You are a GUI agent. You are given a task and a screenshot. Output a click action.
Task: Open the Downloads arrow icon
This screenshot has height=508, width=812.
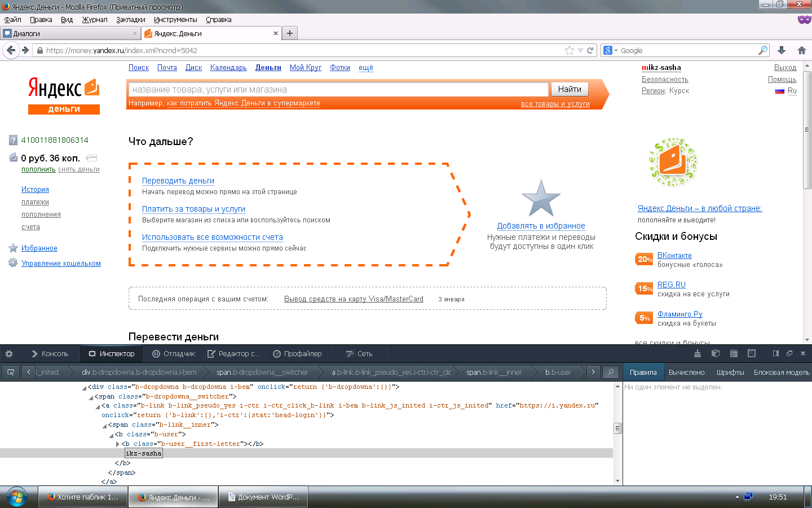pos(782,50)
